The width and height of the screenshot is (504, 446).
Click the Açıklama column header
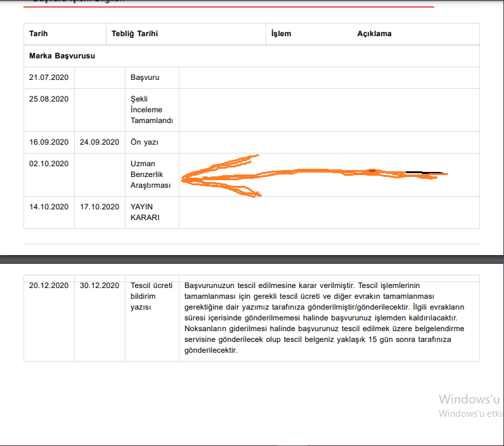[374, 34]
